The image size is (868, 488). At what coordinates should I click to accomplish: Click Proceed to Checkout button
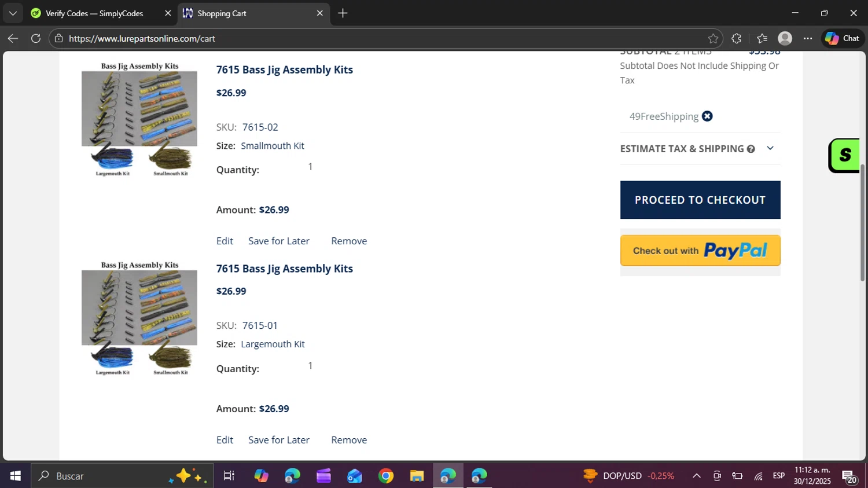pyautogui.click(x=700, y=200)
